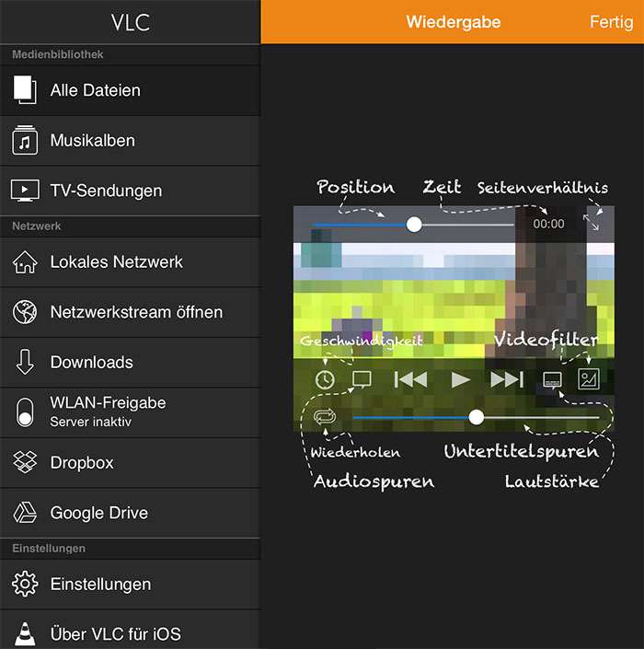This screenshot has width=644, height=649.
Task: Click the TV screen play icon
Action: [x=25, y=191]
